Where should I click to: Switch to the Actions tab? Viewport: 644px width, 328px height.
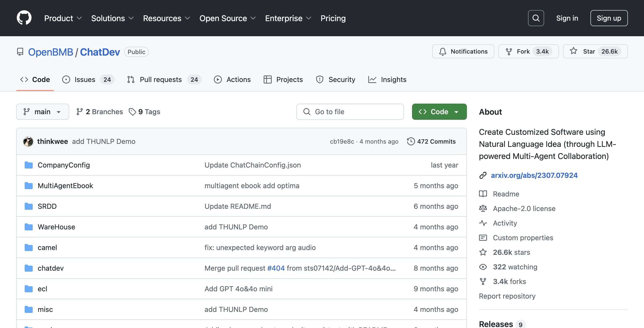(232, 79)
